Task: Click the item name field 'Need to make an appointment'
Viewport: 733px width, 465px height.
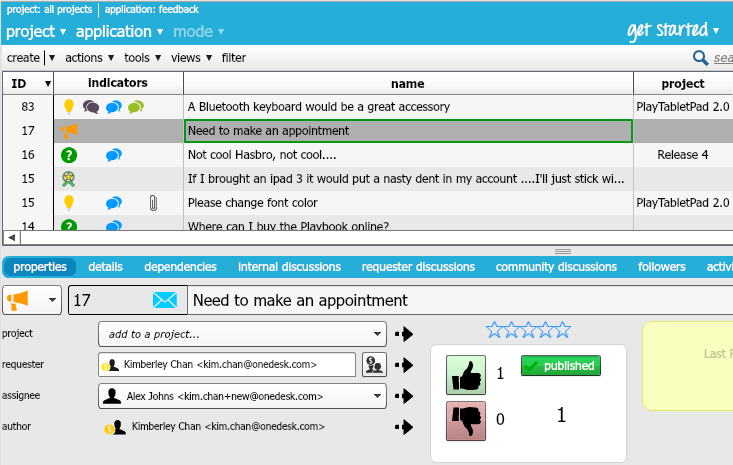Action: tap(460, 300)
